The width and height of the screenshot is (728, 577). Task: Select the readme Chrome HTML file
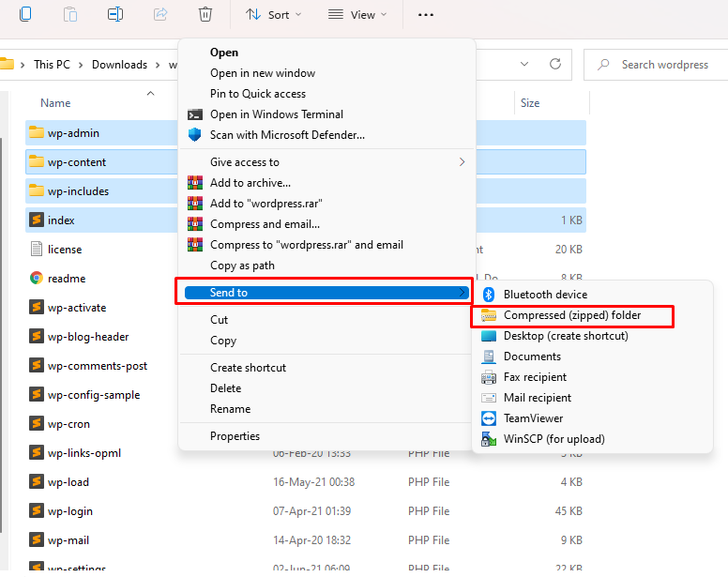coord(57,279)
